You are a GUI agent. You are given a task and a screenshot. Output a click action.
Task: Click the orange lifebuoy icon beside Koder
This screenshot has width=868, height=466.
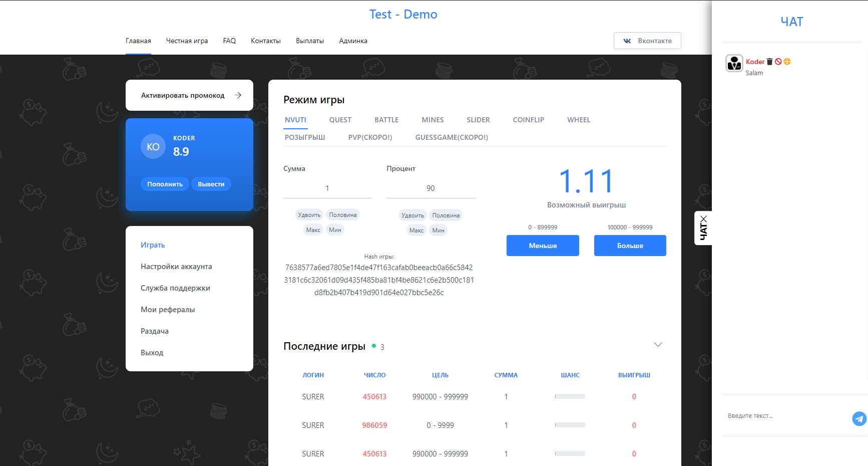point(787,62)
